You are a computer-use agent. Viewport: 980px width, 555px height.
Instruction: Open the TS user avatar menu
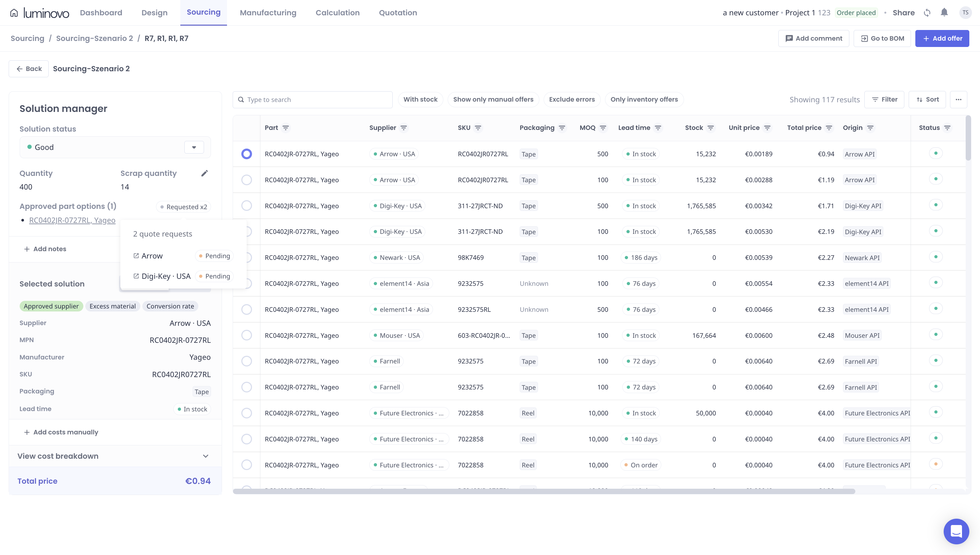pyautogui.click(x=966, y=12)
